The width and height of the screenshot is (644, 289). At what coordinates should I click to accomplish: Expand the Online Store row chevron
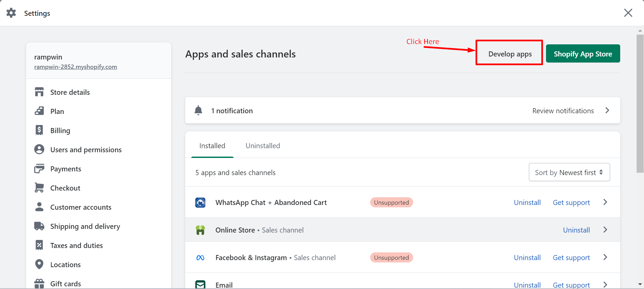pyautogui.click(x=605, y=230)
